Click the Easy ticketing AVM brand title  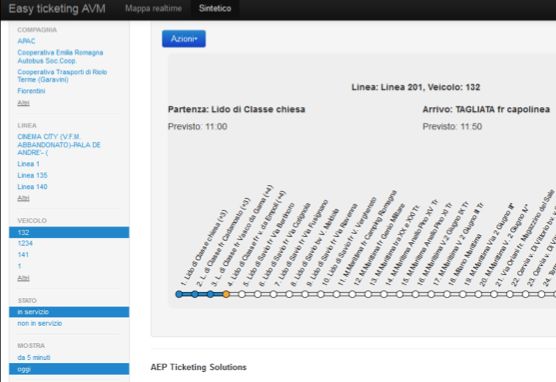[57, 9]
